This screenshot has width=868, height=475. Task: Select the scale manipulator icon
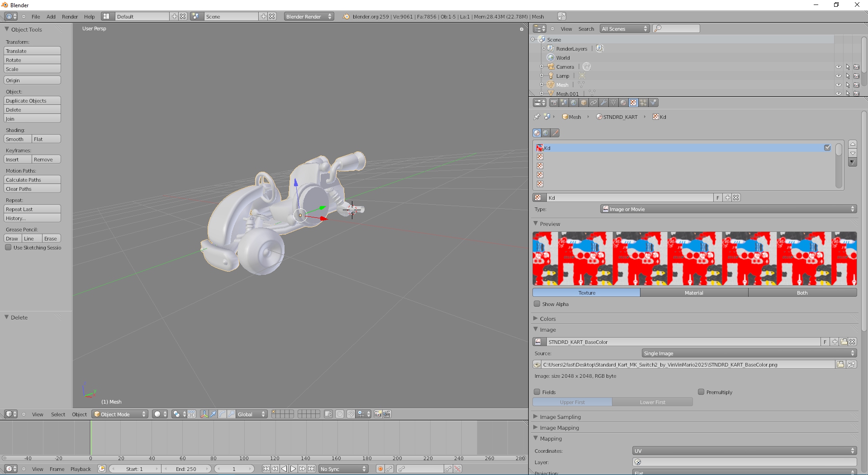point(231,414)
